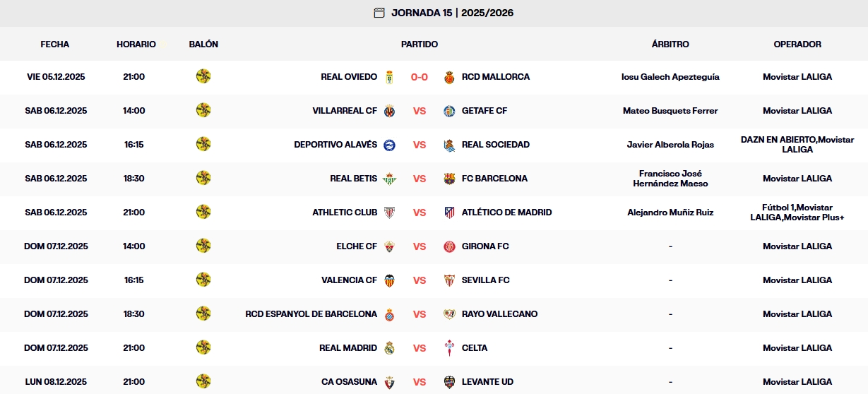Image resolution: width=868 pixels, height=394 pixels.
Task: Click the calendar icon beside Jornada 15
Action: [379, 13]
